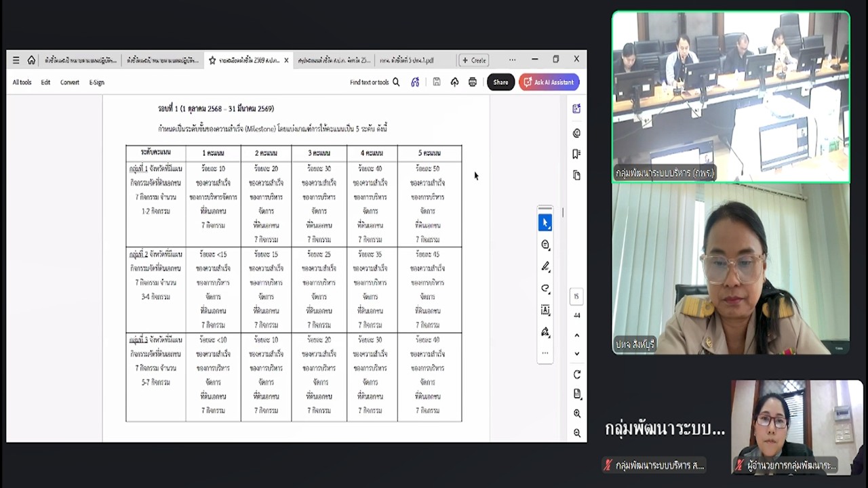Star the current document tab
Image resolution: width=868 pixels, height=488 pixels.
[212, 60]
